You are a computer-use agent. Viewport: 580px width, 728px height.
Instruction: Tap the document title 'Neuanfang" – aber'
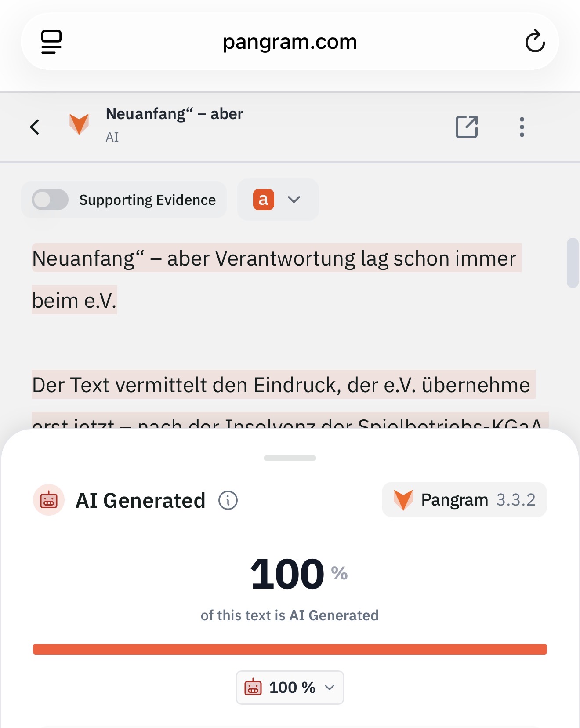(174, 114)
